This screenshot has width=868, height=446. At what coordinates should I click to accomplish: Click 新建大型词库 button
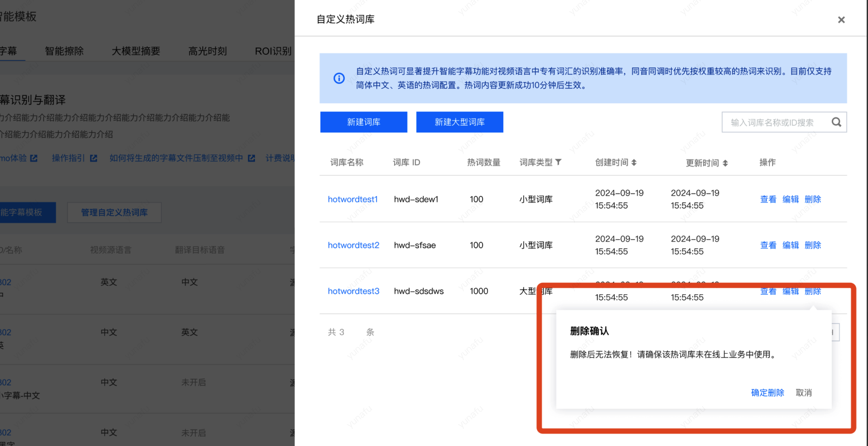pos(459,122)
